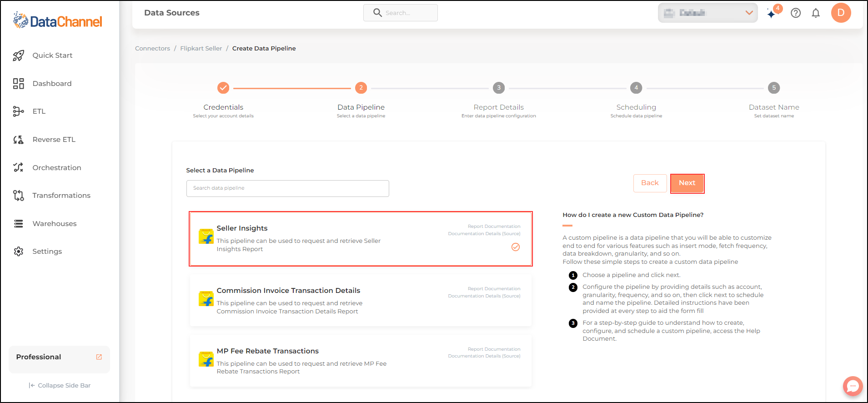This screenshot has height=403, width=868.
Task: Click the Back button
Action: (x=650, y=183)
